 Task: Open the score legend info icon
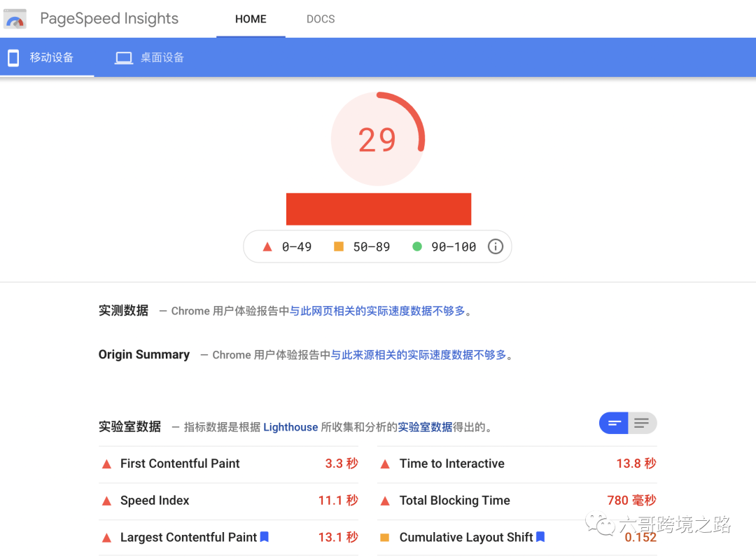coord(496,246)
